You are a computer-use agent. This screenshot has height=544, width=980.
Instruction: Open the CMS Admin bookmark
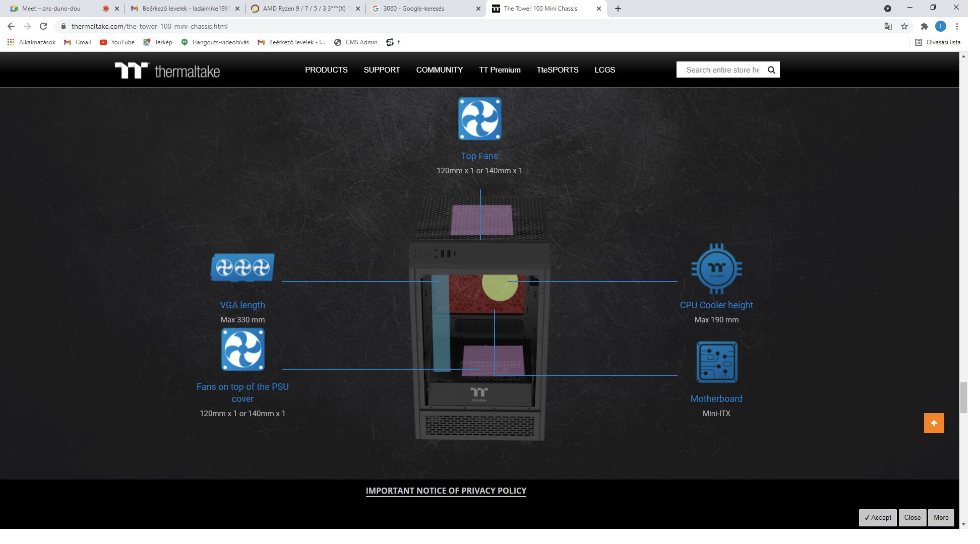tap(356, 42)
